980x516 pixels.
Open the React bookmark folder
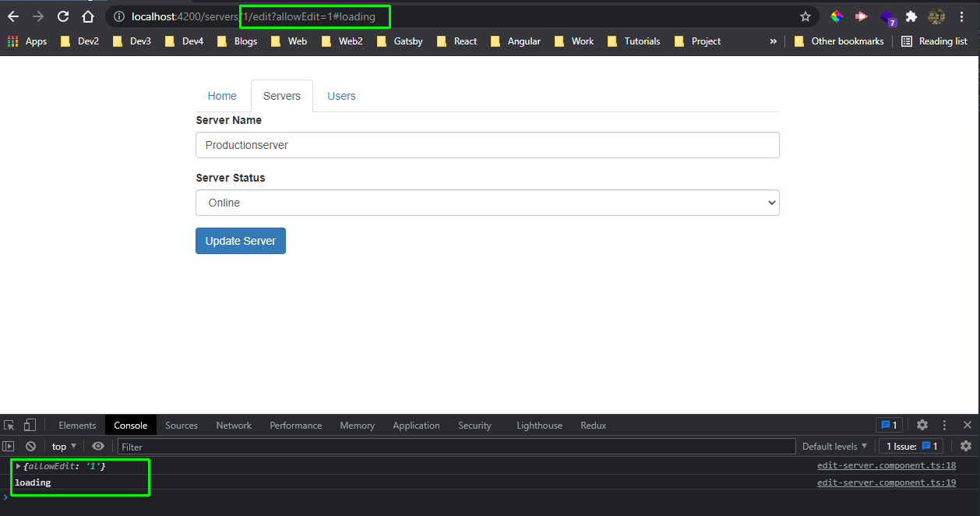457,41
